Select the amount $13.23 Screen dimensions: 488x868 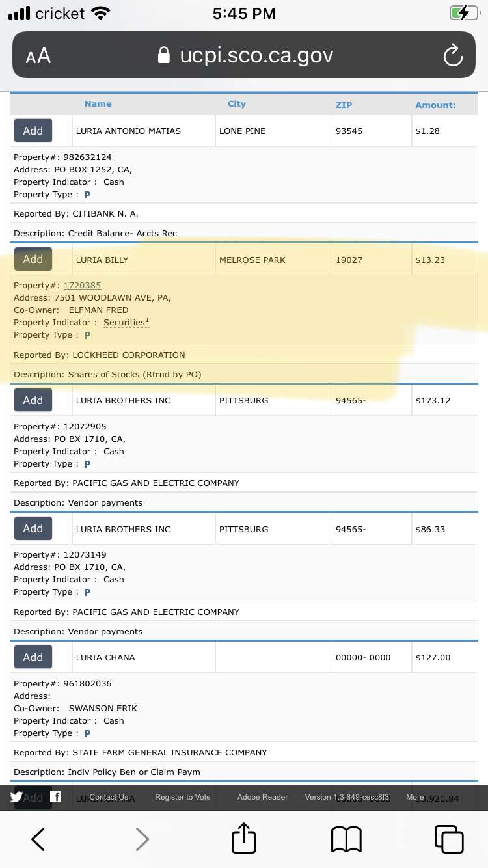tap(430, 260)
